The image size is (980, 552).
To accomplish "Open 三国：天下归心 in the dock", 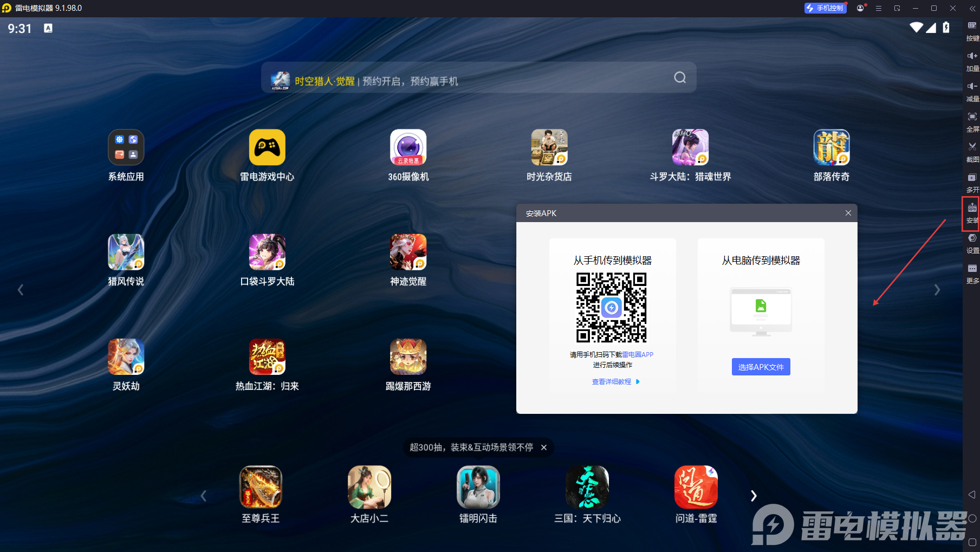I will (587, 486).
